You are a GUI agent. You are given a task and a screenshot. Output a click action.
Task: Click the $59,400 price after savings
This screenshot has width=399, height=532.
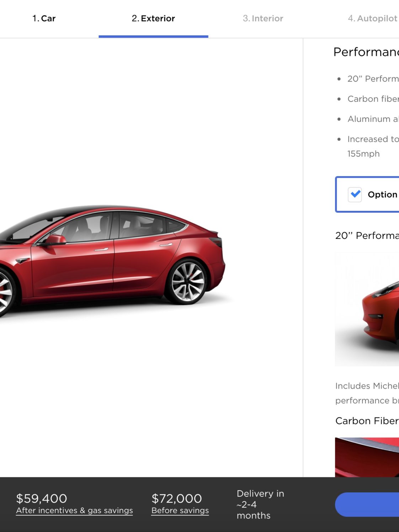coord(42,498)
